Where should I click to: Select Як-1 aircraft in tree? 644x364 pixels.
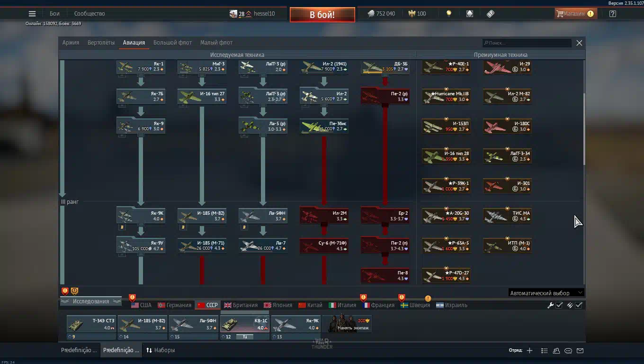[141, 67]
